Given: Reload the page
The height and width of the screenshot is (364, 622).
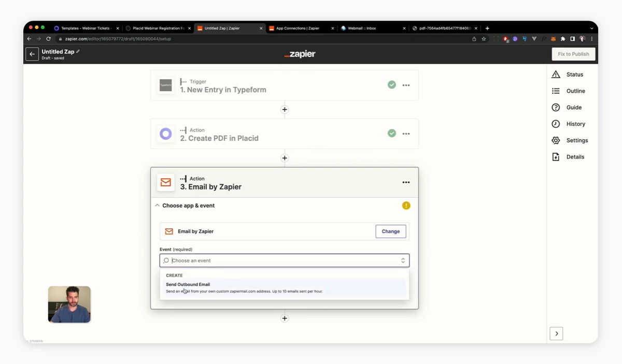Looking at the screenshot, I should 49,39.
